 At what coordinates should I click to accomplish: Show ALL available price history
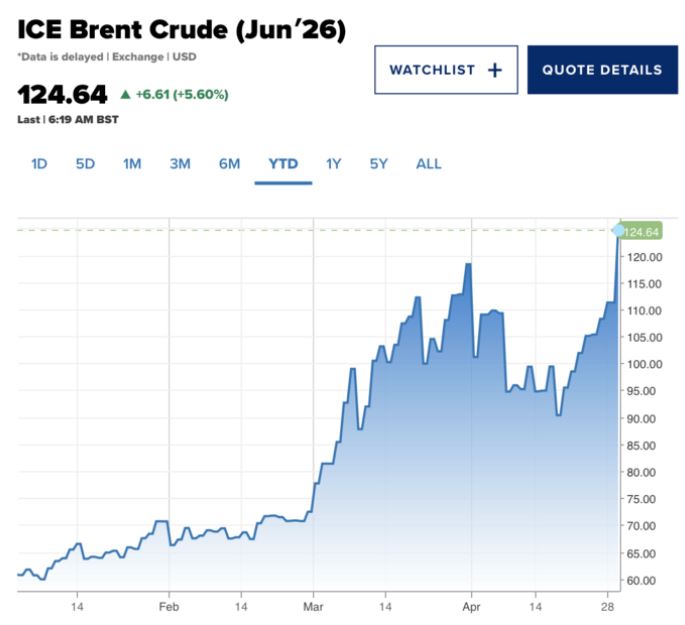(428, 164)
